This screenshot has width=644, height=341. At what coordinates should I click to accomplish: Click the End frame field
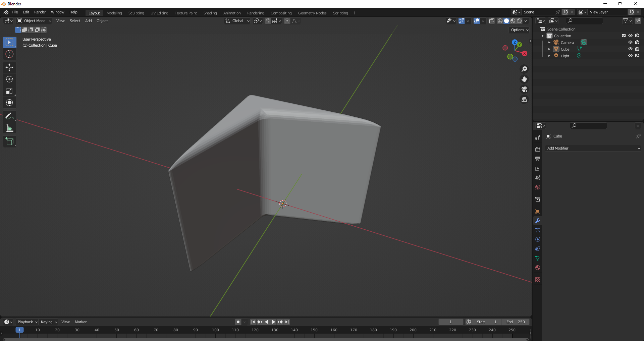[516, 322]
